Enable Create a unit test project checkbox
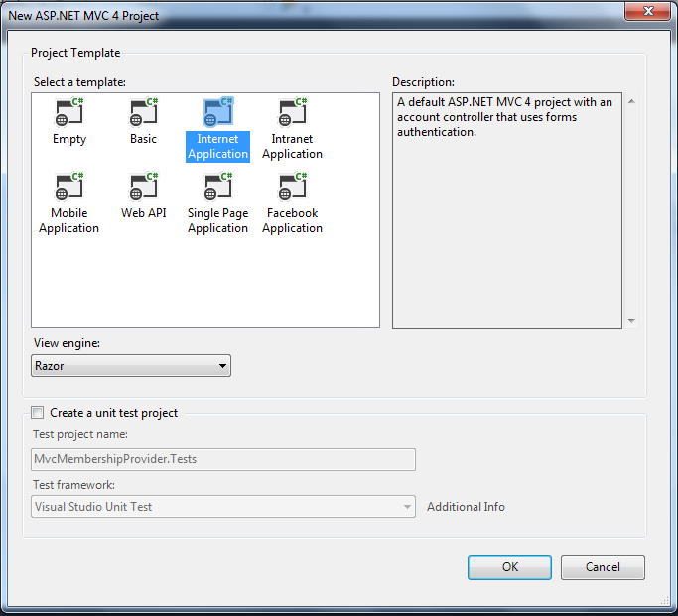 pyautogui.click(x=38, y=412)
